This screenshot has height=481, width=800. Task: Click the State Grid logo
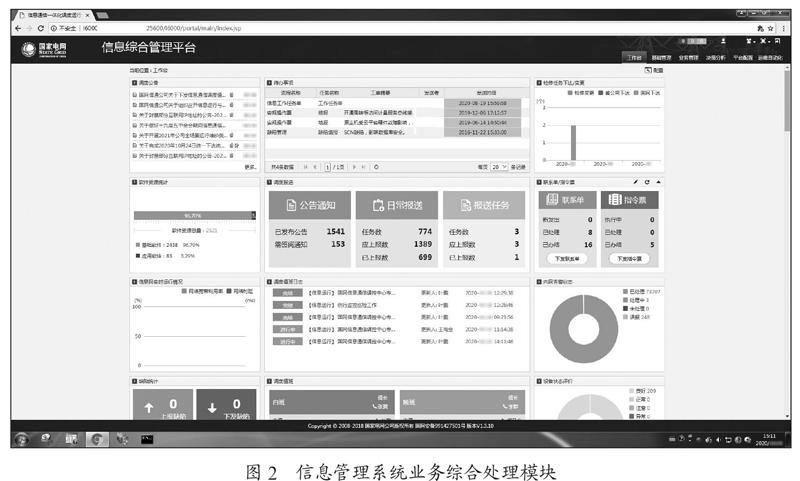[44, 49]
